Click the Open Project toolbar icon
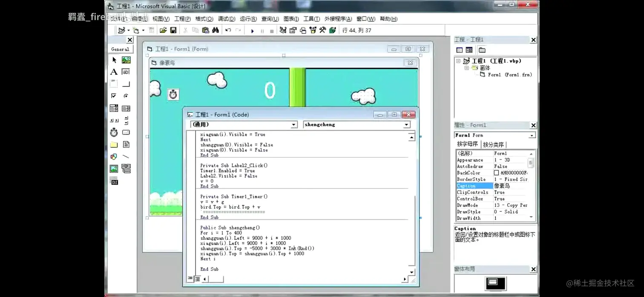The image size is (644, 297). [163, 30]
